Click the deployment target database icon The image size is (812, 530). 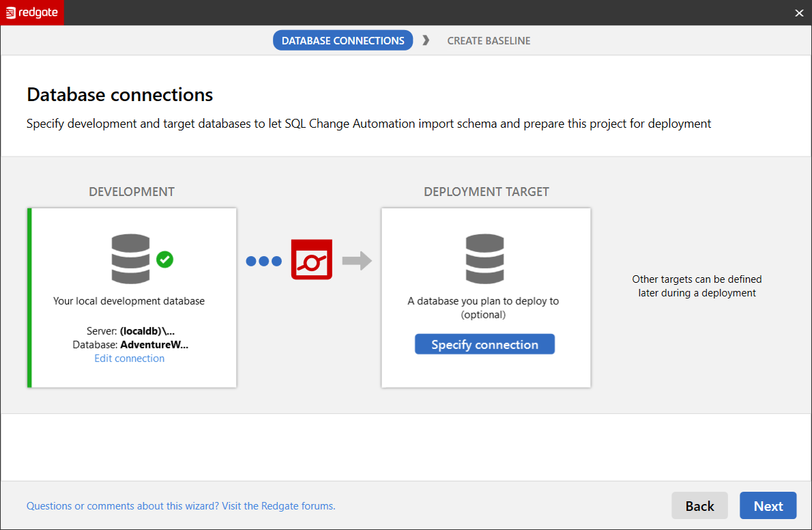[x=484, y=259]
